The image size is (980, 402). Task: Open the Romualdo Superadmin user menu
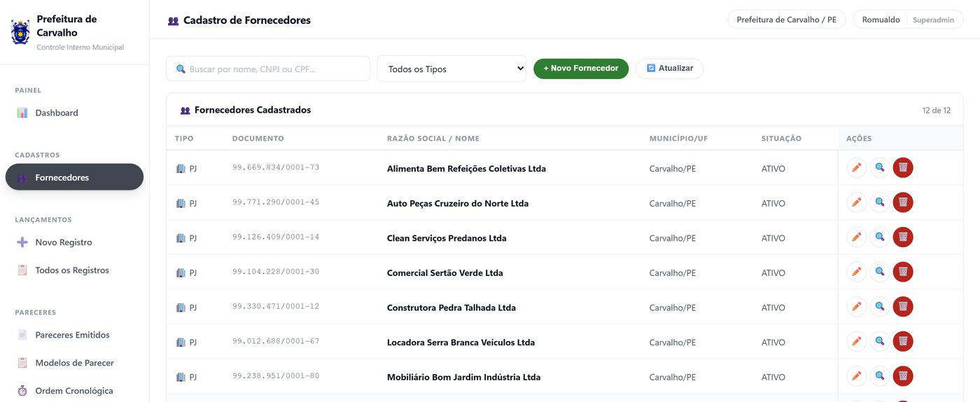pyautogui.click(x=908, y=20)
